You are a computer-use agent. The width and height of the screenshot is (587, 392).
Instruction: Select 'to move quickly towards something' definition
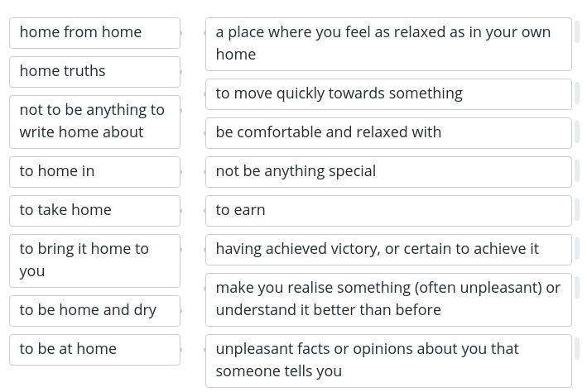[388, 94]
